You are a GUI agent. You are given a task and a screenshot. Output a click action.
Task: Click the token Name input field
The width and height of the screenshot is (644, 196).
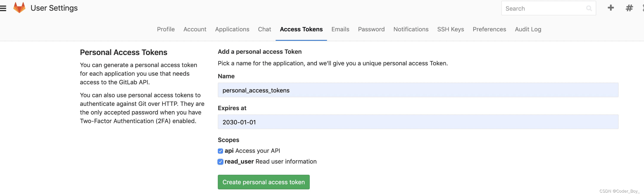click(x=418, y=90)
